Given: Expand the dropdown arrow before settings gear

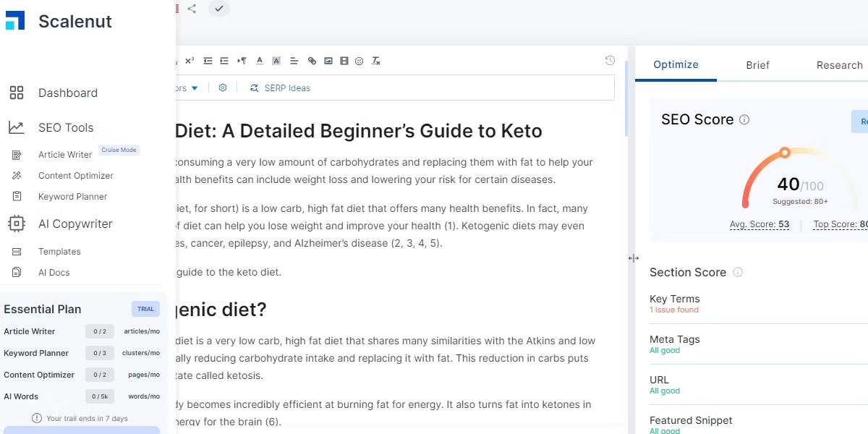Looking at the screenshot, I should tap(195, 88).
